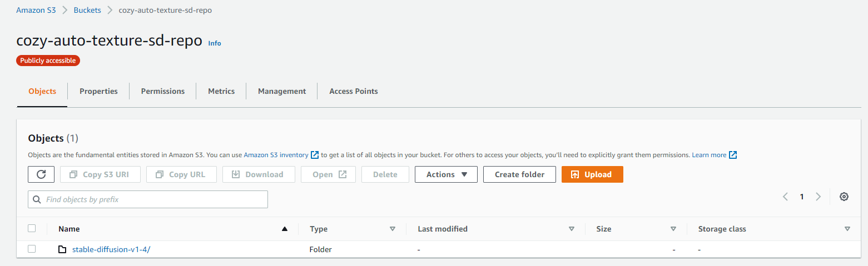Go to next page arrow

818,197
